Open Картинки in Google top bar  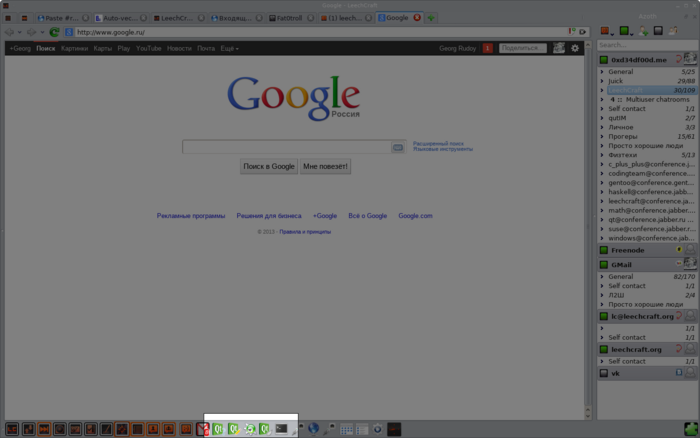tap(74, 48)
